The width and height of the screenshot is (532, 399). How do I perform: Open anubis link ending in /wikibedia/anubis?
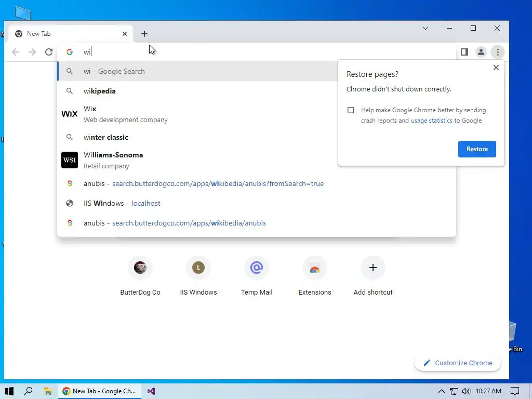tap(257, 223)
